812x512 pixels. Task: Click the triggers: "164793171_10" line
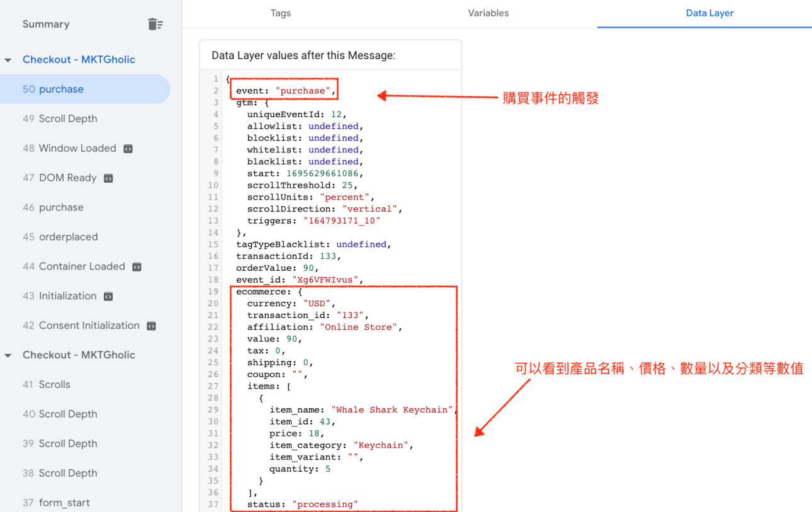point(313,221)
